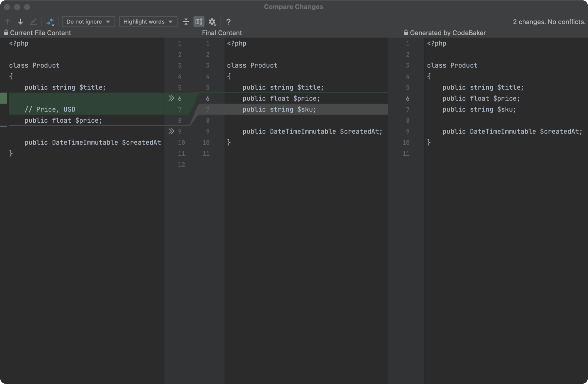Toggle synchronize scrolling button

(199, 22)
